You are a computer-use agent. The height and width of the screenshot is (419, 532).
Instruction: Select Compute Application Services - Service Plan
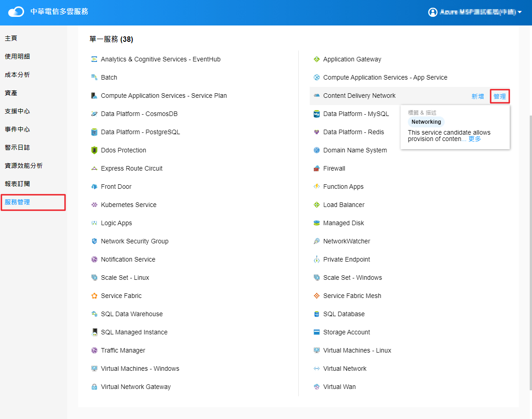(x=164, y=96)
